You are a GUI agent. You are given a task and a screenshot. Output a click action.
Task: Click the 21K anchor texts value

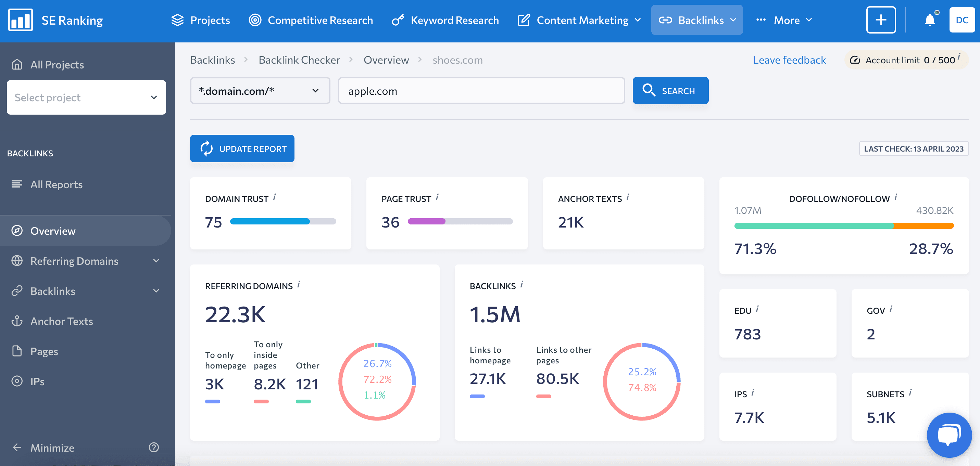pyautogui.click(x=571, y=222)
